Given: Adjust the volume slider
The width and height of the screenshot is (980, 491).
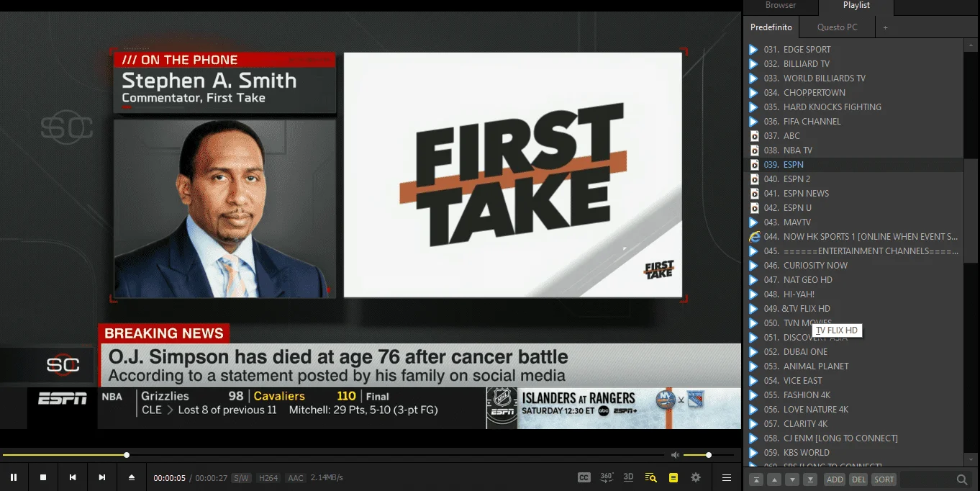Looking at the screenshot, I should pyautogui.click(x=708, y=455).
